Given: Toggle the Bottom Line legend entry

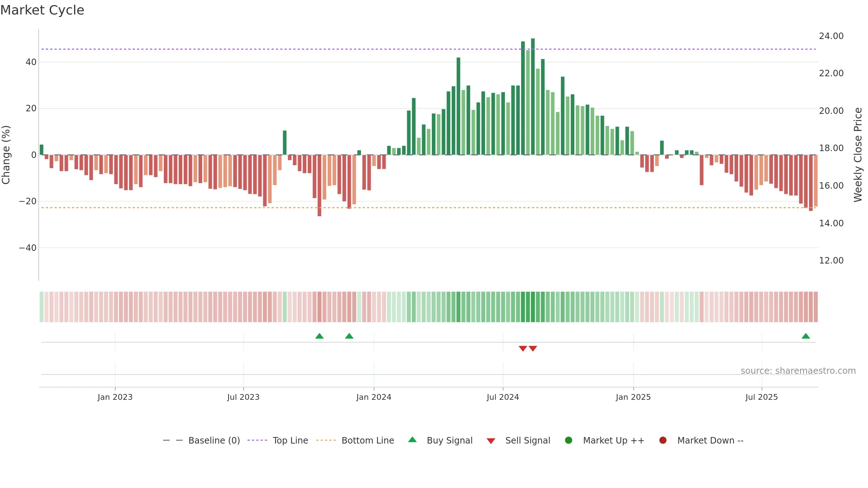Looking at the screenshot, I should point(355,440).
